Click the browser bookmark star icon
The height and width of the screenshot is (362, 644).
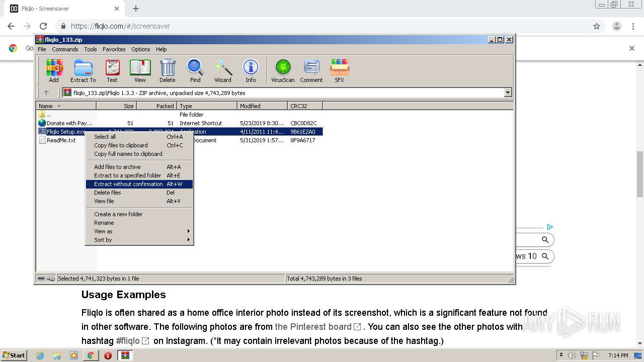[x=597, y=26]
